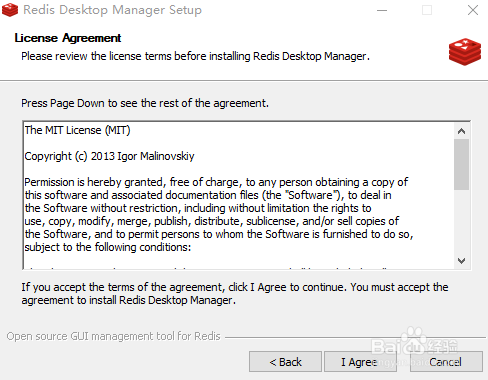This screenshot has width=488, height=380.
Task: Click "Open source GUI management tool for Redis" label
Action: coord(113,336)
